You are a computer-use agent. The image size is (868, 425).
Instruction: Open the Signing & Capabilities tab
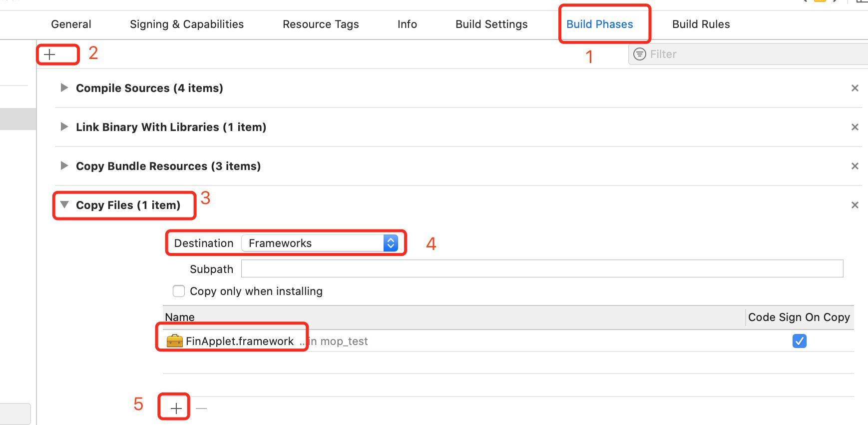click(x=187, y=24)
